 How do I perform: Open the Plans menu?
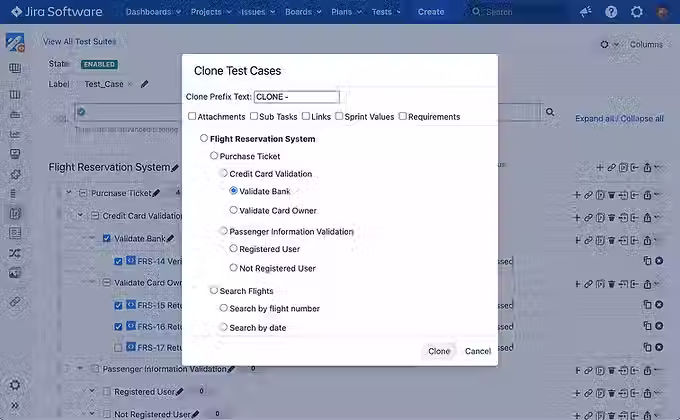[x=347, y=12]
